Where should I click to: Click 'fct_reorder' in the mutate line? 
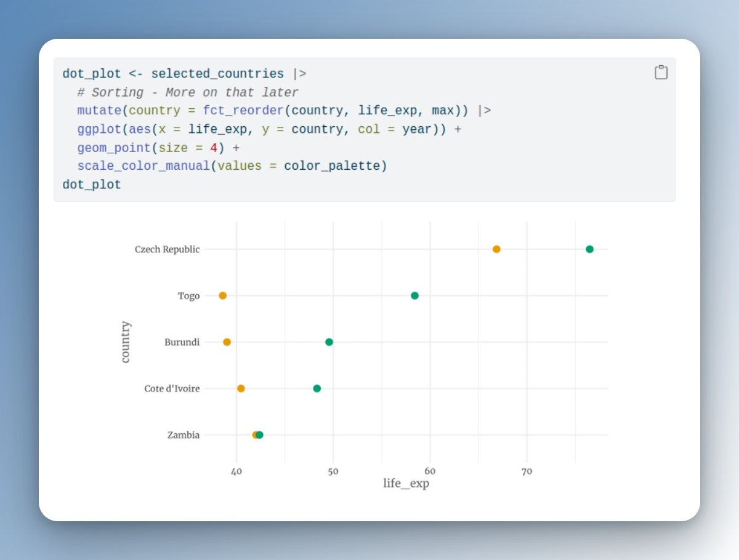point(243,111)
